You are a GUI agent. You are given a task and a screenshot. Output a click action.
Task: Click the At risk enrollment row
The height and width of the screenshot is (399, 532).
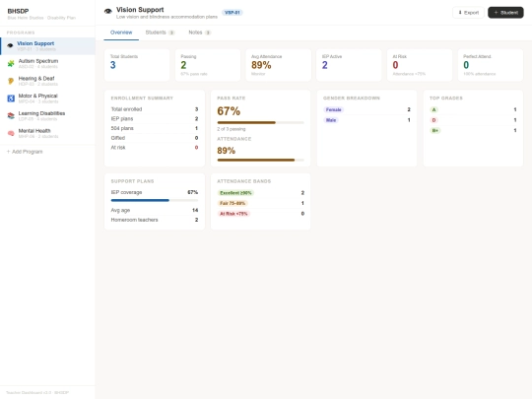tap(155, 147)
